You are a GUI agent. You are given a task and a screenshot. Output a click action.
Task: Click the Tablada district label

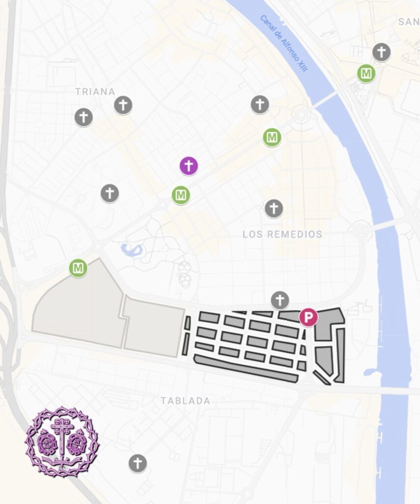(x=185, y=401)
